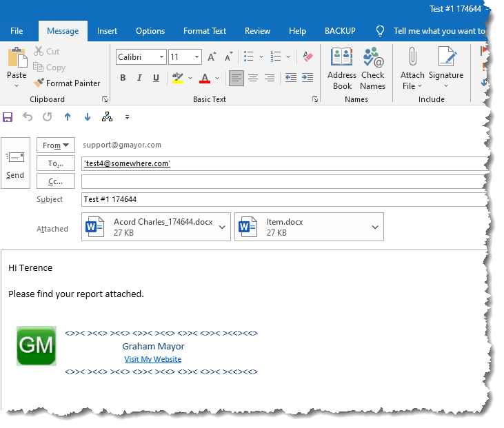Open the From account dropdown
Image resolution: width=504 pixels, height=428 pixels.
tap(56, 145)
